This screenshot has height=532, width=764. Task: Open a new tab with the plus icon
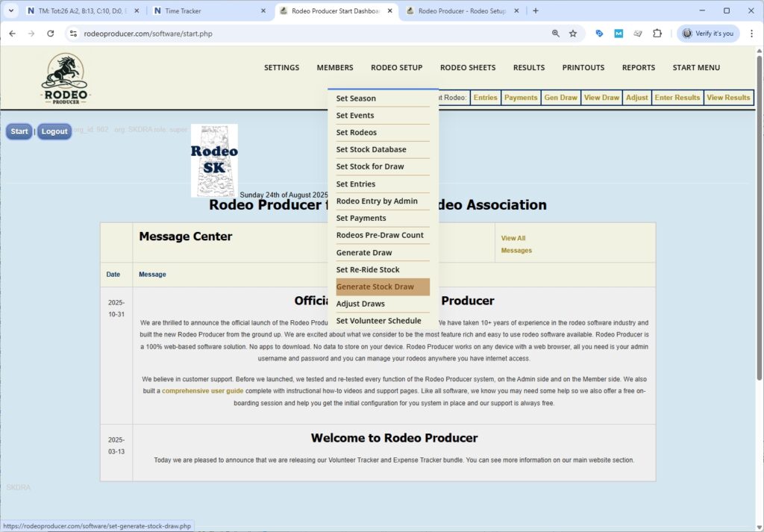pos(535,11)
